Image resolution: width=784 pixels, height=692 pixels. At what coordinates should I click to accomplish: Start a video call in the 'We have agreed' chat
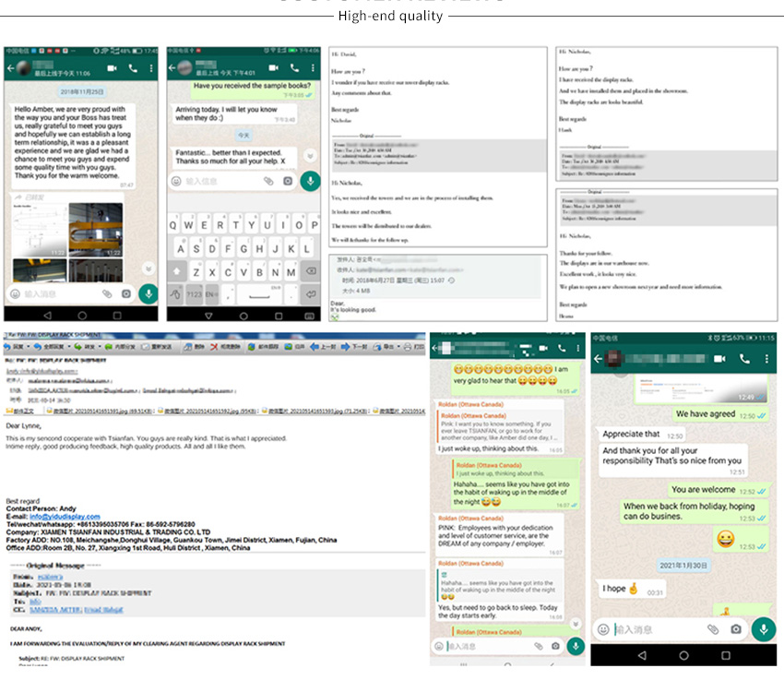point(719,359)
